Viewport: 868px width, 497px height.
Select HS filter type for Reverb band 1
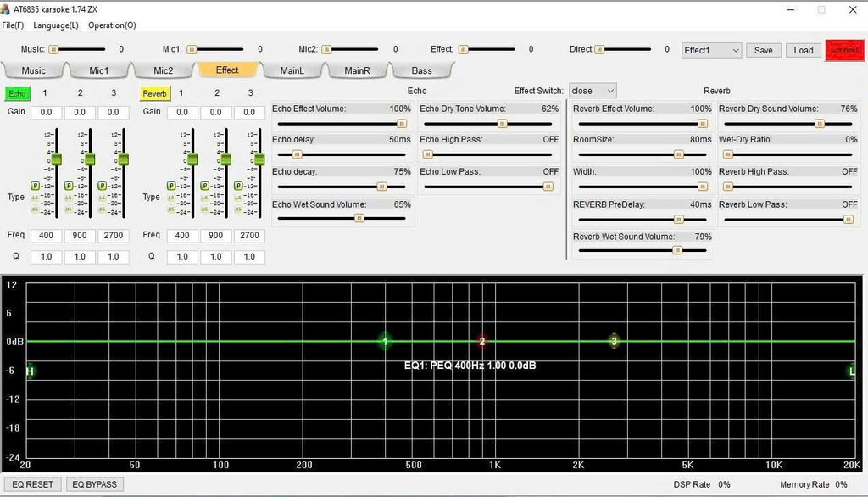coord(171,209)
